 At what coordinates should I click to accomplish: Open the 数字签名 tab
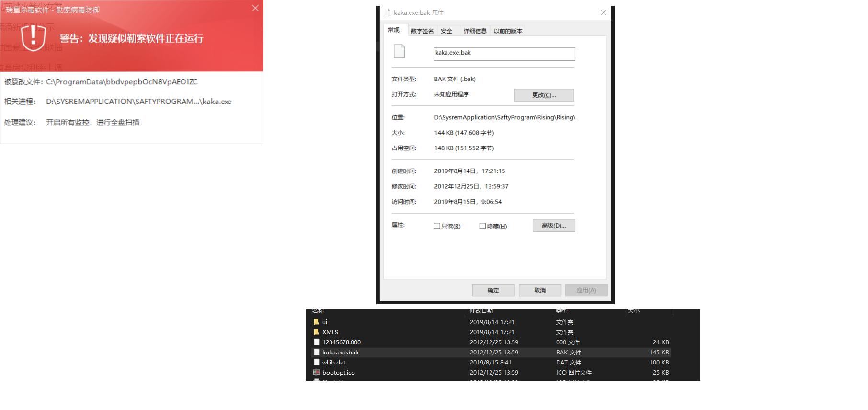tap(422, 31)
